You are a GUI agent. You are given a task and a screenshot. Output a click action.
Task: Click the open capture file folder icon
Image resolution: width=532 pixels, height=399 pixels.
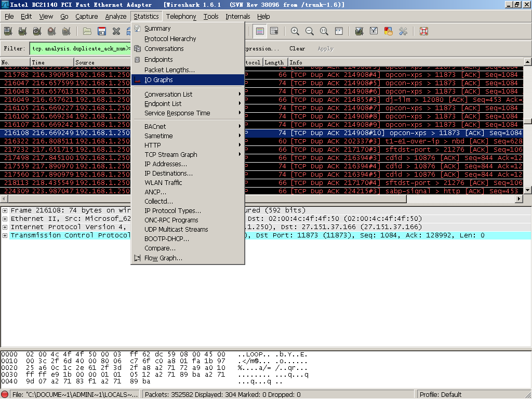tap(87, 31)
